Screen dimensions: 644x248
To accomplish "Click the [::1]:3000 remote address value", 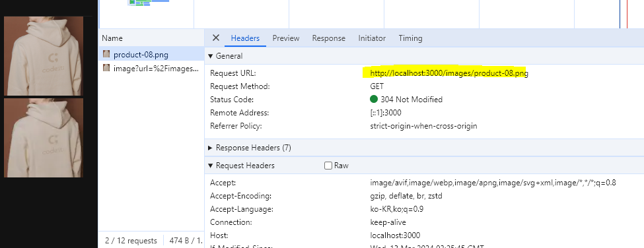I will (x=385, y=113).
